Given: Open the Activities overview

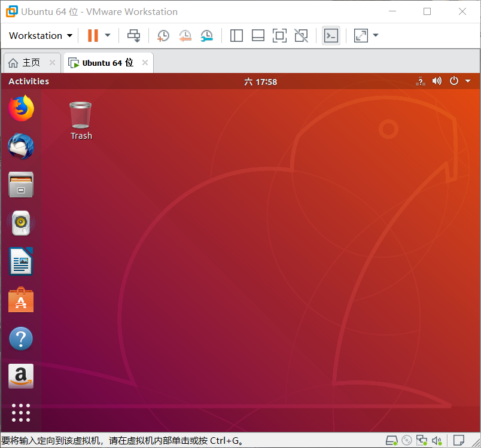Looking at the screenshot, I should point(29,81).
